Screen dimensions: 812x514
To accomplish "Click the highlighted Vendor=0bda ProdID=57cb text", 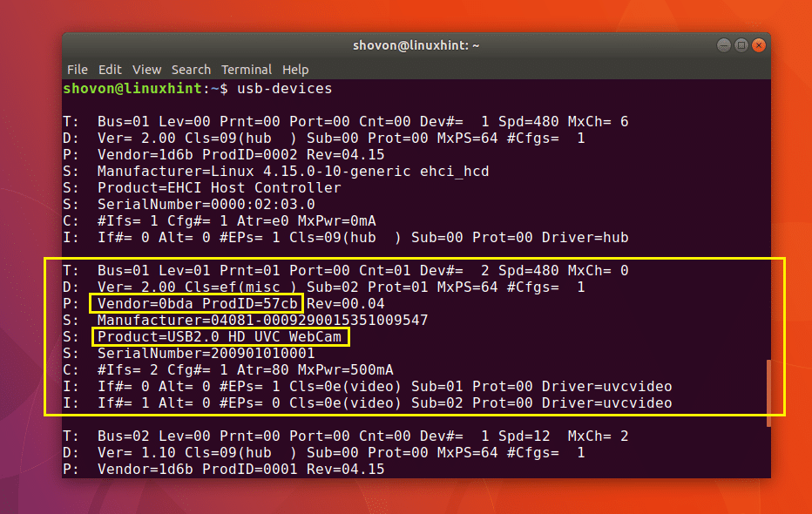I will 195,303.
